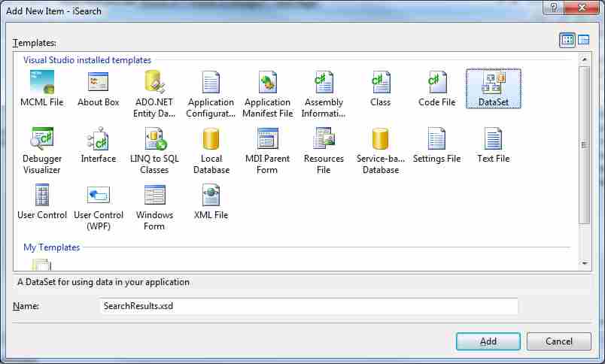Click the 'Visual Studio installed templates' heading
The width and height of the screenshot is (605, 364).
[87, 60]
